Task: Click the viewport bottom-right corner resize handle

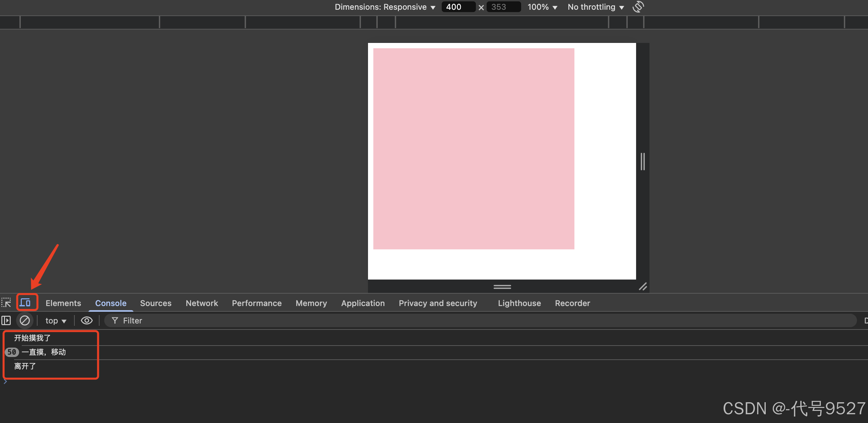Action: point(642,287)
